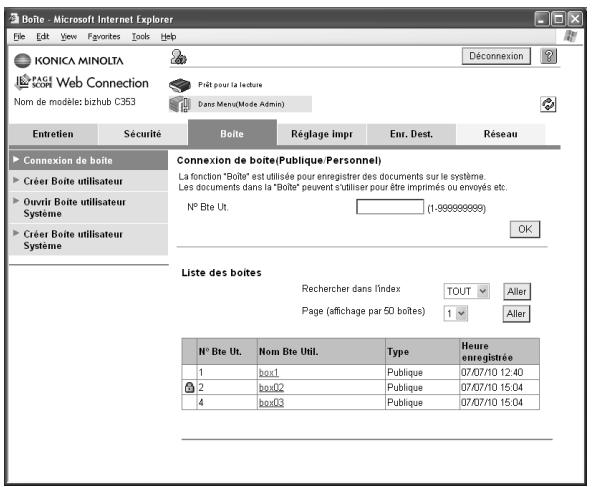
Task: Click the Dans Menu(Mode Admin) status text
Action: 241,104
